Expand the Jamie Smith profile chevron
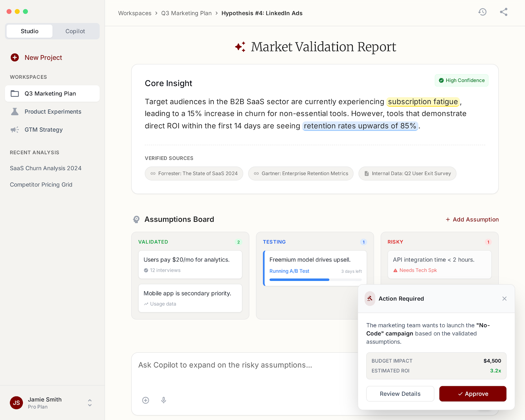Screen dimensions: 525x420 90,403
